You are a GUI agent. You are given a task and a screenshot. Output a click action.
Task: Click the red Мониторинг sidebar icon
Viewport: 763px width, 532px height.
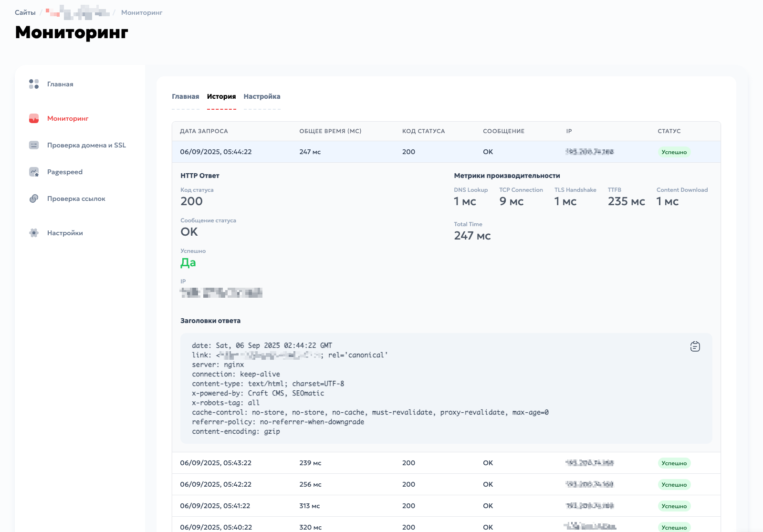[34, 118]
